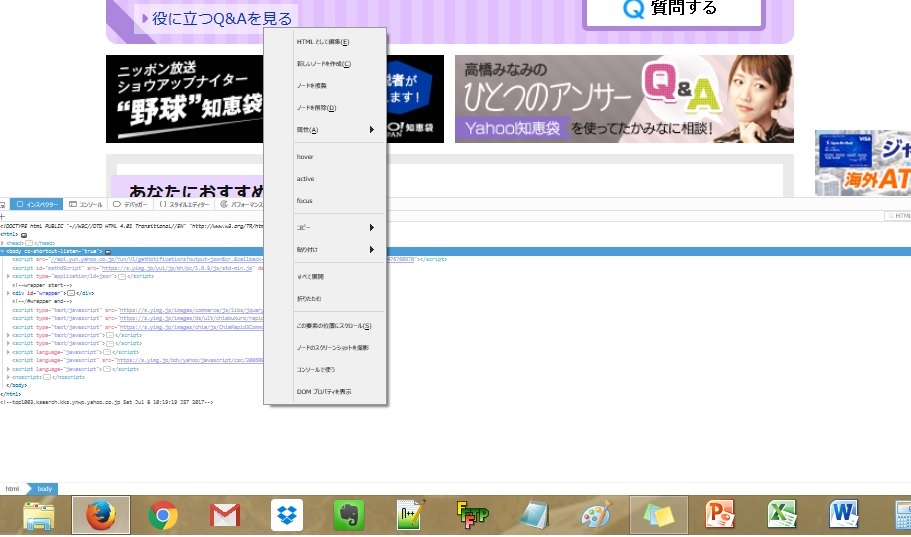Open File Explorer from the taskbar
The width and height of the screenshot is (911, 537).
(39, 516)
